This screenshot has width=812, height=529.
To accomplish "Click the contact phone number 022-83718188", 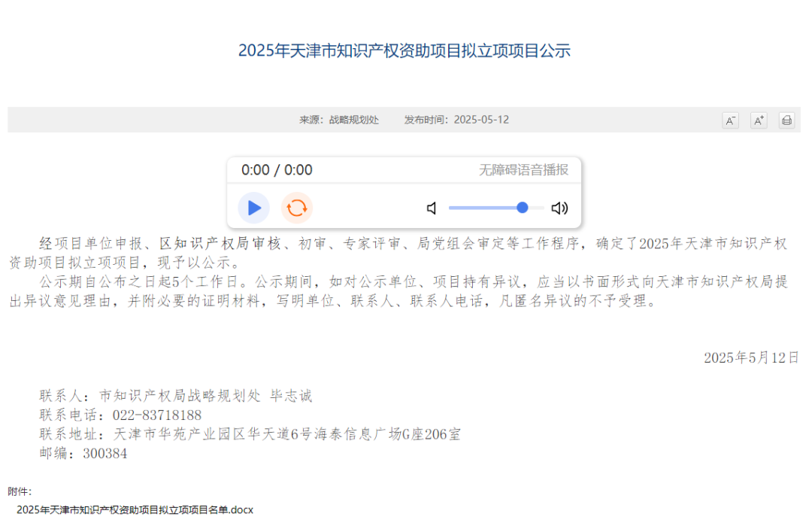I will [157, 415].
